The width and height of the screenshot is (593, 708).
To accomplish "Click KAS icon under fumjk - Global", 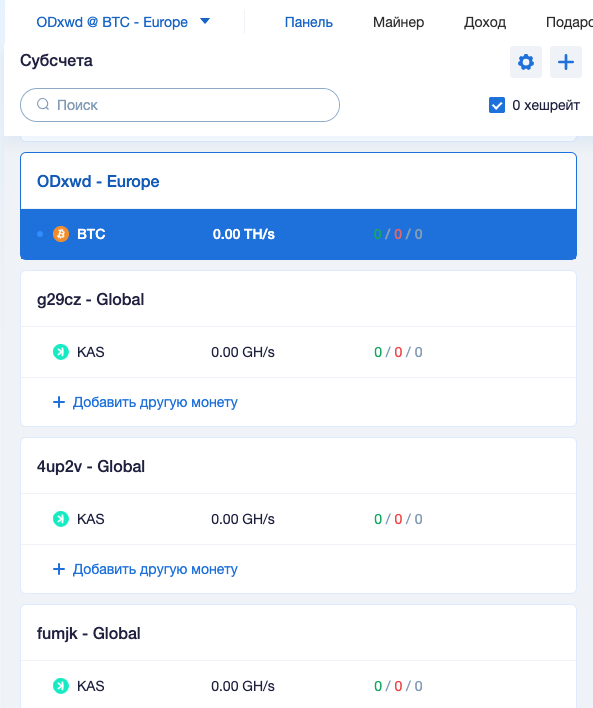I will tap(61, 686).
